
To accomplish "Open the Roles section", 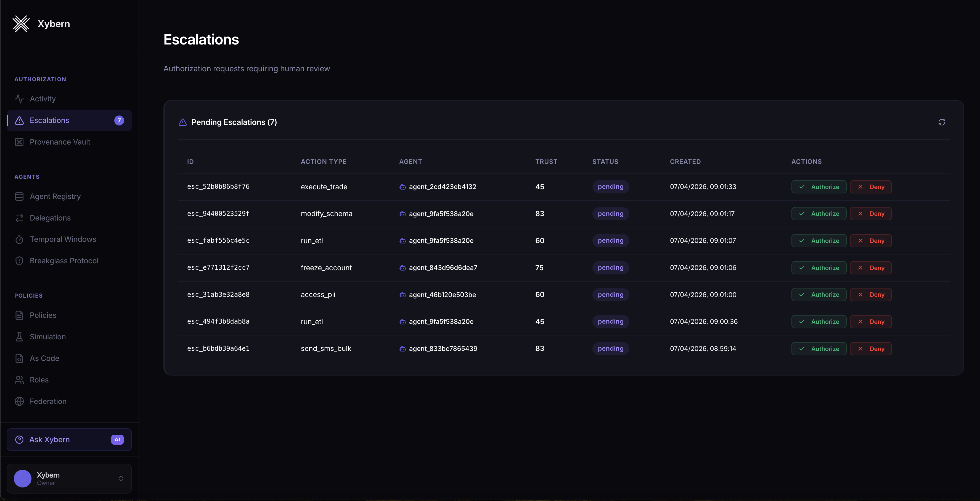I will click(x=39, y=380).
